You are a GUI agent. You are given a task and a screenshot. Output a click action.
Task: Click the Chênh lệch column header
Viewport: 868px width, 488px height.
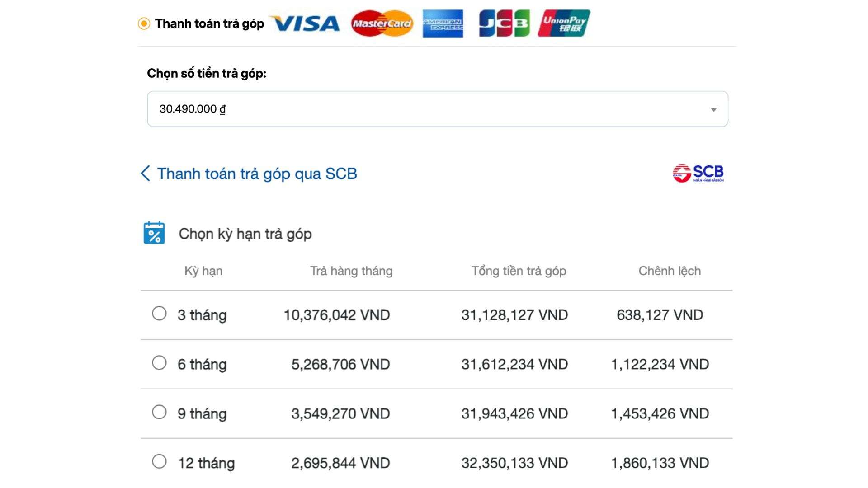point(670,271)
